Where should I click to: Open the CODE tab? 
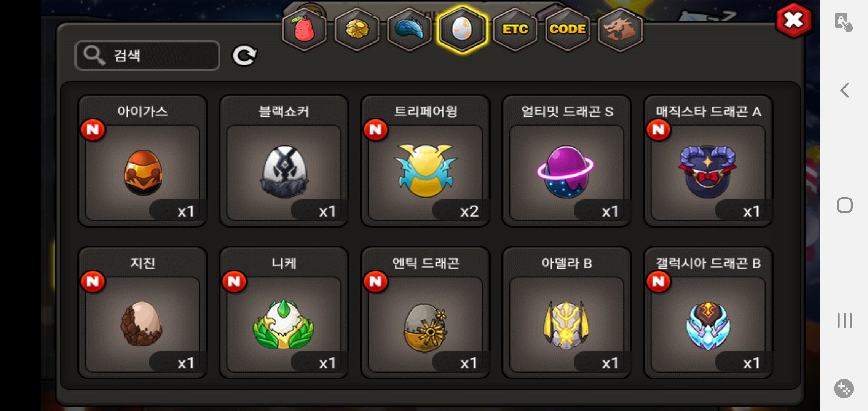567,29
